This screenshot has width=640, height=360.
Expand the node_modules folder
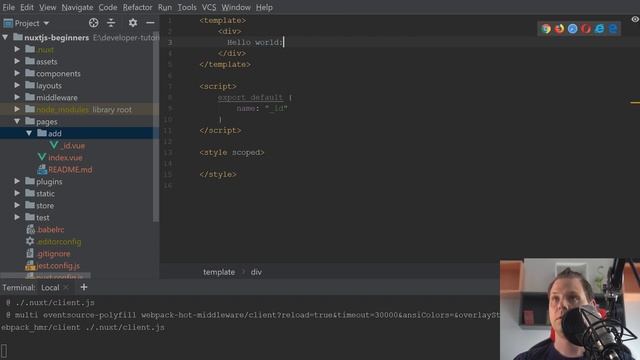(x=17, y=109)
